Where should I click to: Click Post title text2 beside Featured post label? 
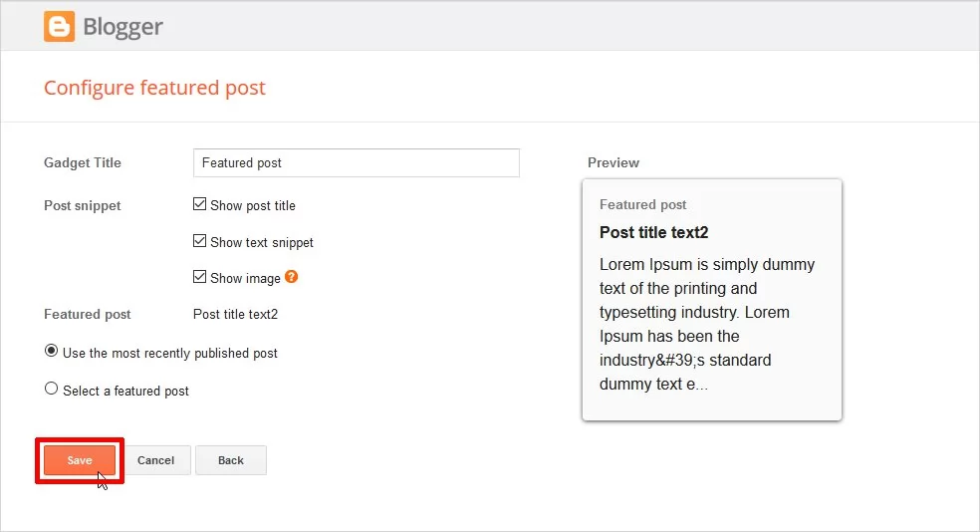(x=235, y=314)
